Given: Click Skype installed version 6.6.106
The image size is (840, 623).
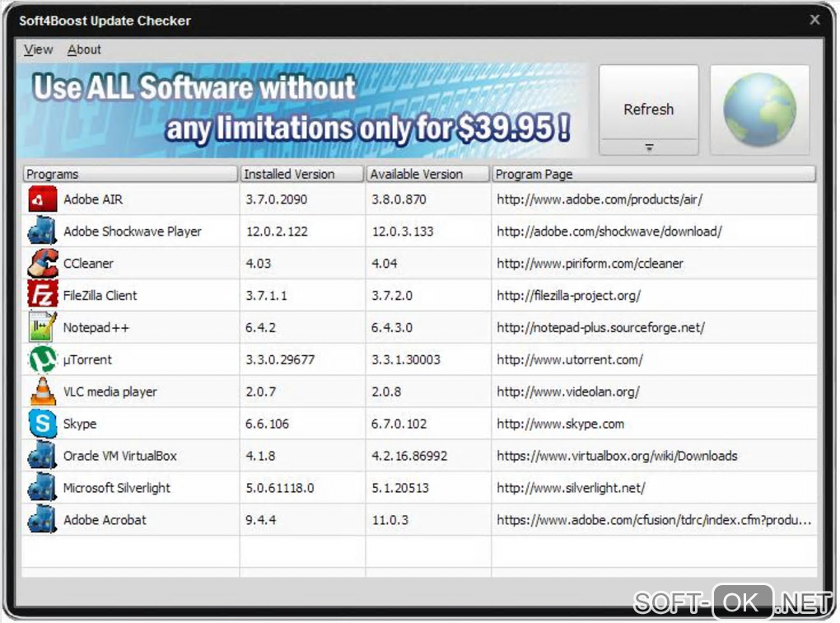Looking at the screenshot, I should [x=268, y=424].
